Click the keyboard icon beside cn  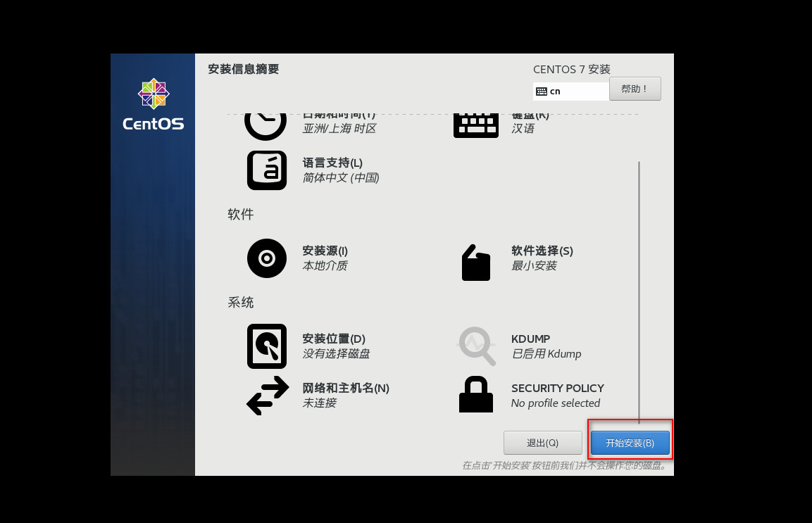(542, 92)
